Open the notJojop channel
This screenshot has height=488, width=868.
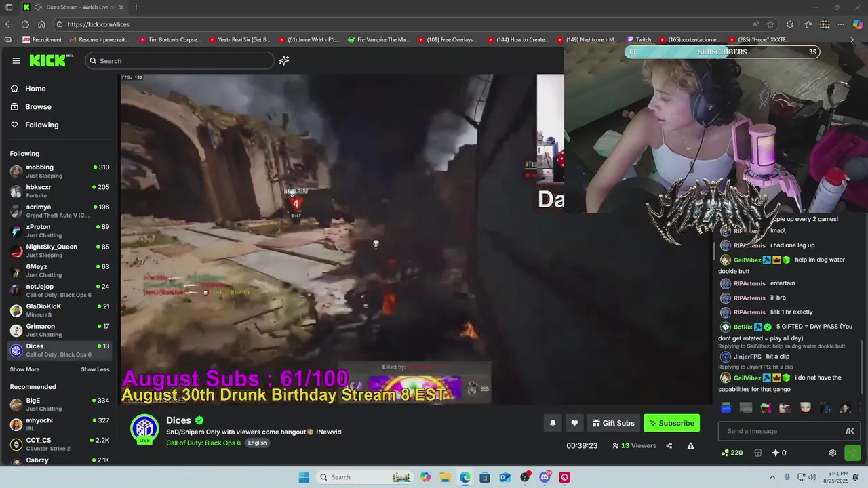(x=60, y=290)
